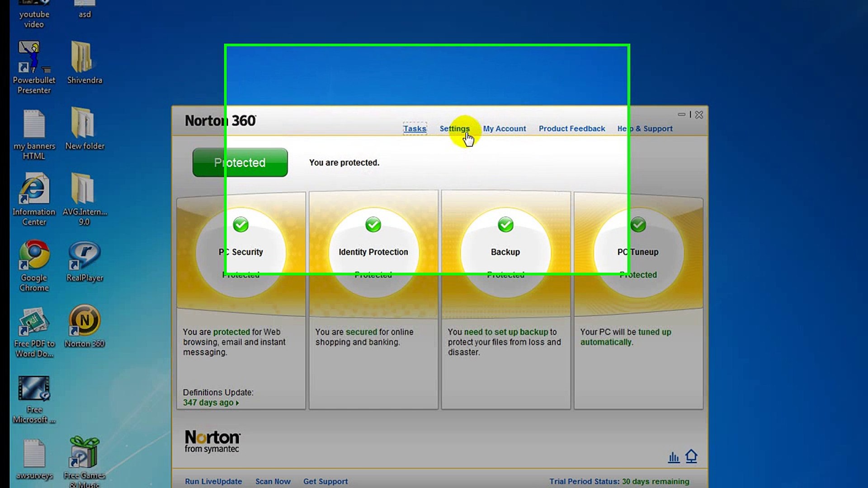The height and width of the screenshot is (488, 868).
Task: Open the Tasks menu in Norton 360
Action: [415, 129]
